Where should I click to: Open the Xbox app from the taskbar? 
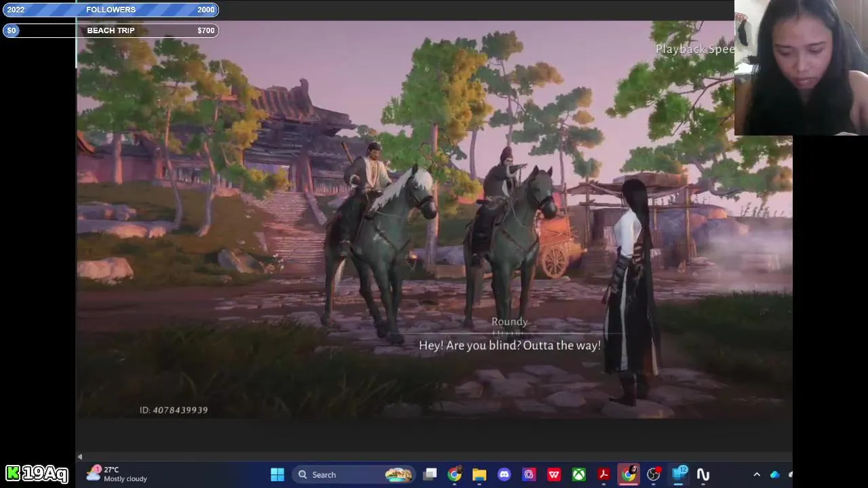pyautogui.click(x=578, y=474)
